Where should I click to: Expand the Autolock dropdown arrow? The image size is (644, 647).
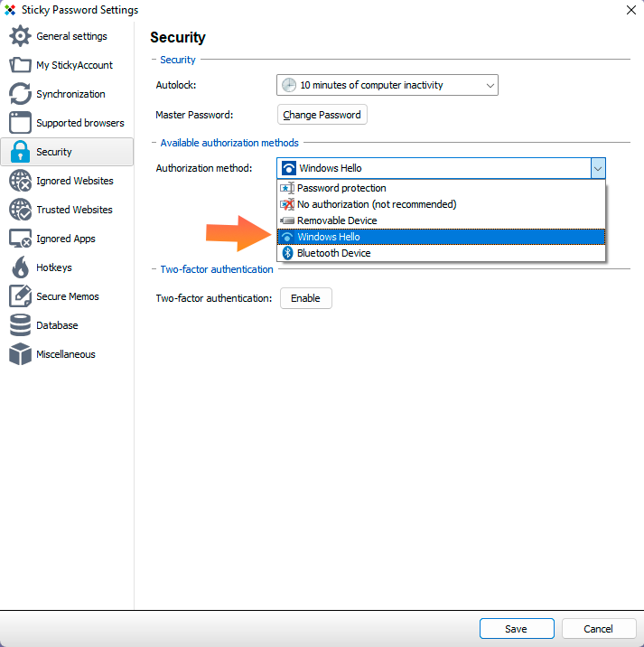pos(490,86)
